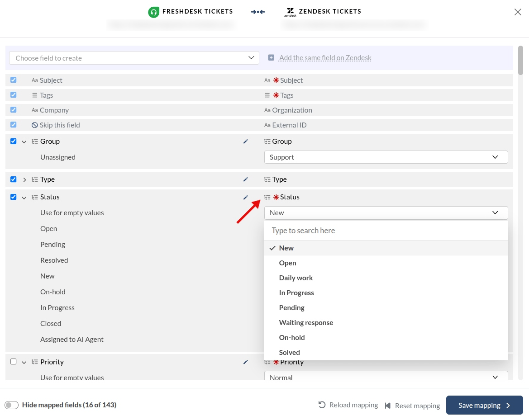The height and width of the screenshot is (420, 529).
Task: Select Pending in status dropdown list
Action: point(386,307)
